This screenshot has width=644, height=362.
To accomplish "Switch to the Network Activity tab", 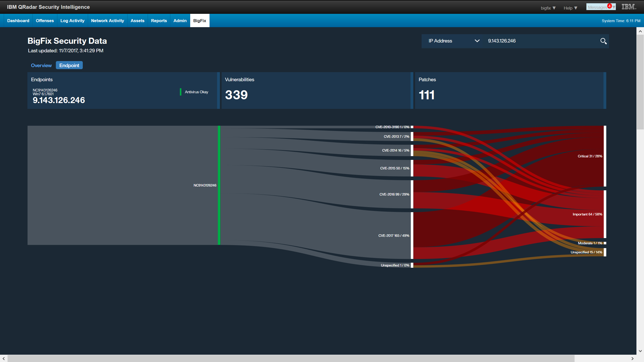I will (107, 20).
